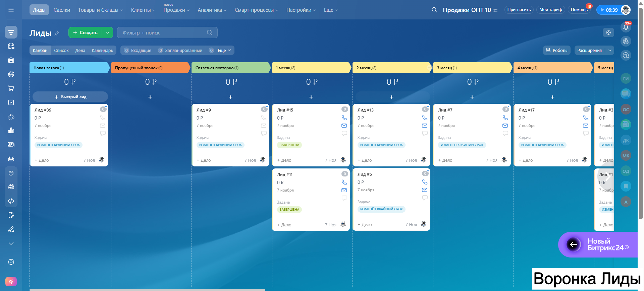Click the phone icon on Лид #5 card
Screen dimensions: 644x291
tap(425, 182)
